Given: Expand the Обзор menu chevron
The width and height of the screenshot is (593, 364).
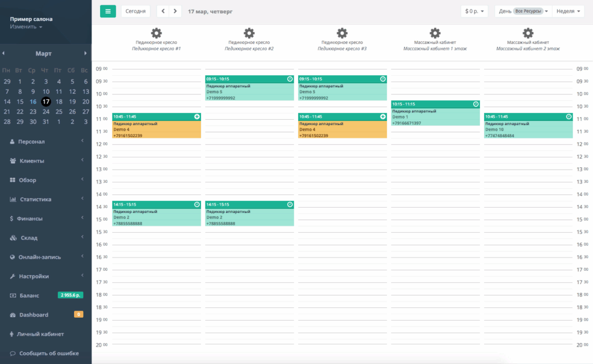Looking at the screenshot, I should click(82, 179).
